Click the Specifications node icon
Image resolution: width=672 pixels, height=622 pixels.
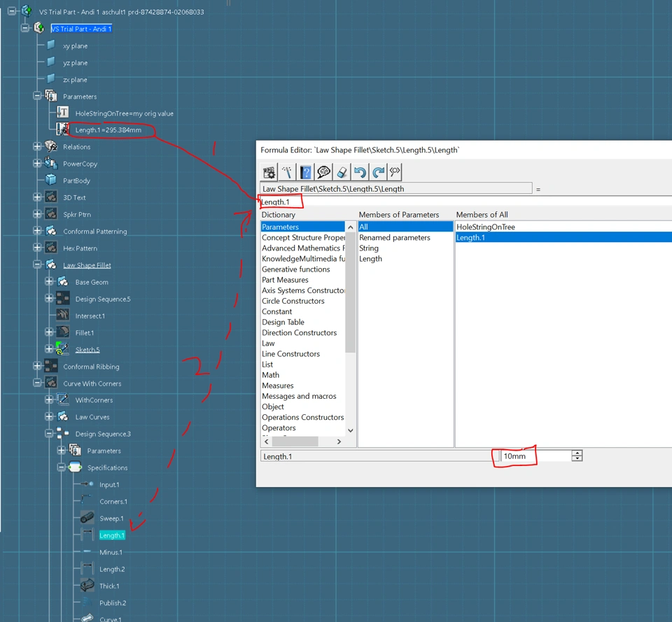[x=75, y=467]
